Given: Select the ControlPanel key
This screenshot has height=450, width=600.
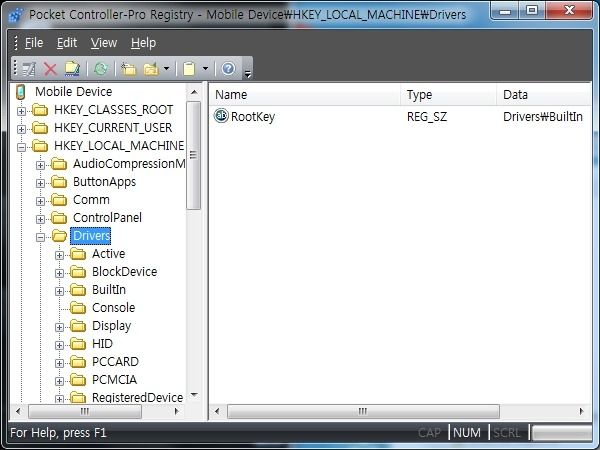Looking at the screenshot, I should (x=107, y=218).
